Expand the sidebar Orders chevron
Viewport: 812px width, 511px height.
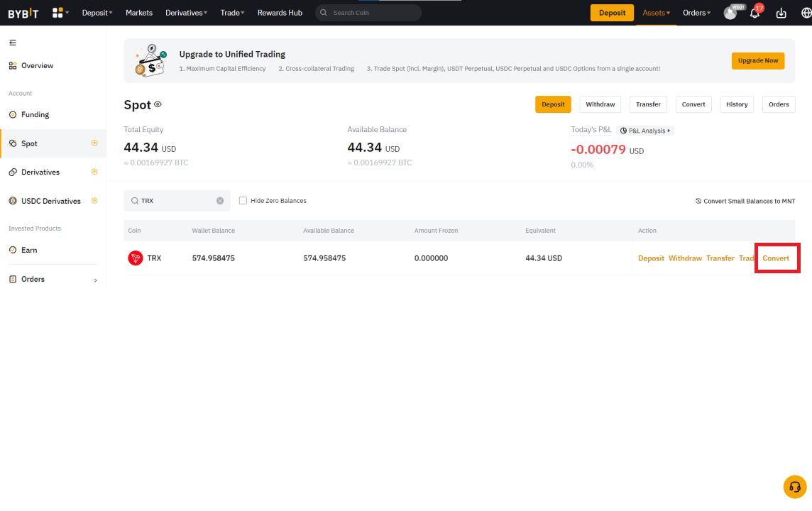pos(95,280)
